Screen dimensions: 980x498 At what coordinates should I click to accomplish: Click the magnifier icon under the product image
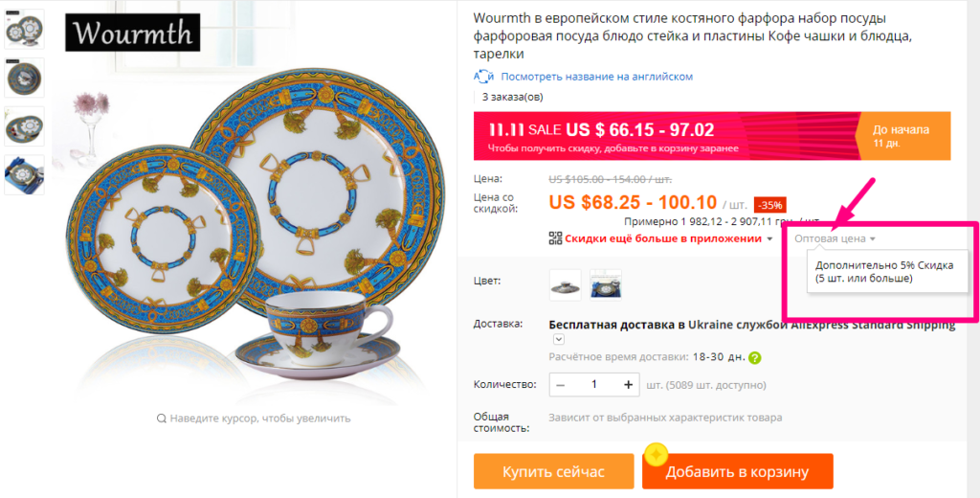pos(161,419)
